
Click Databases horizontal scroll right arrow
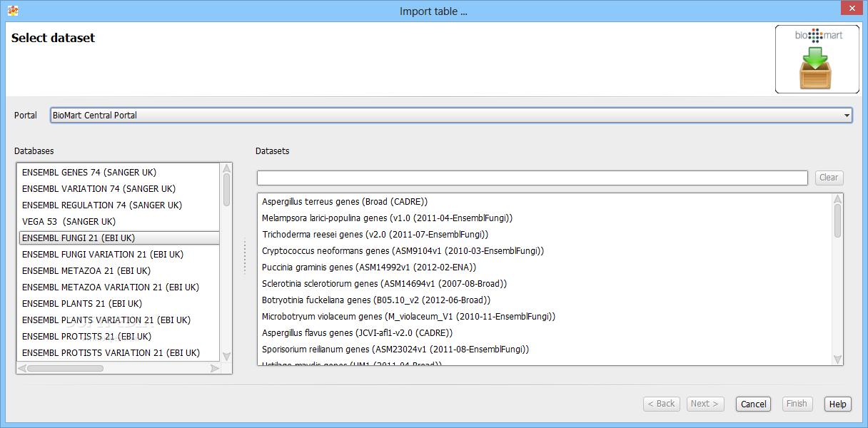(x=215, y=368)
